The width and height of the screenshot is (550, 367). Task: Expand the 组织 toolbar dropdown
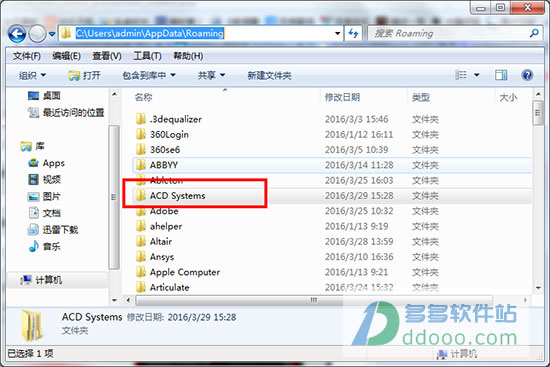(32, 75)
